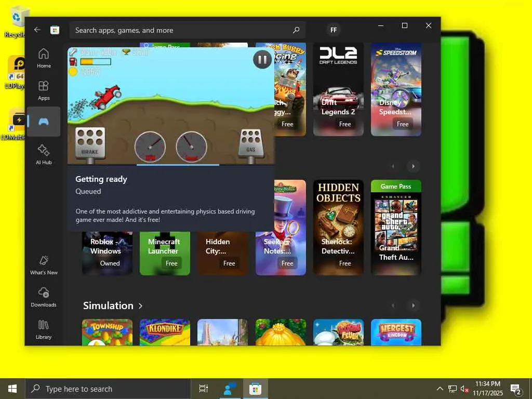532x399 pixels.
Task: Click the search magnifier icon
Action: 296,30
